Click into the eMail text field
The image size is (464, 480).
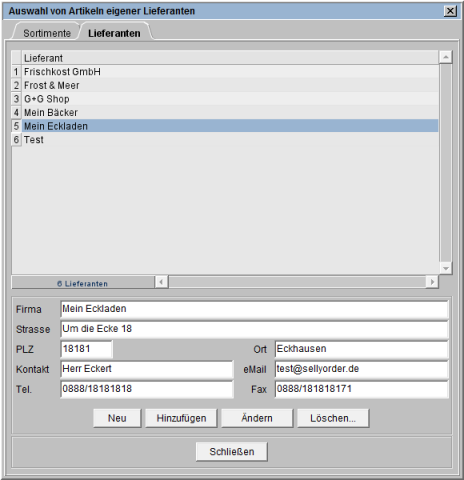pos(362,369)
